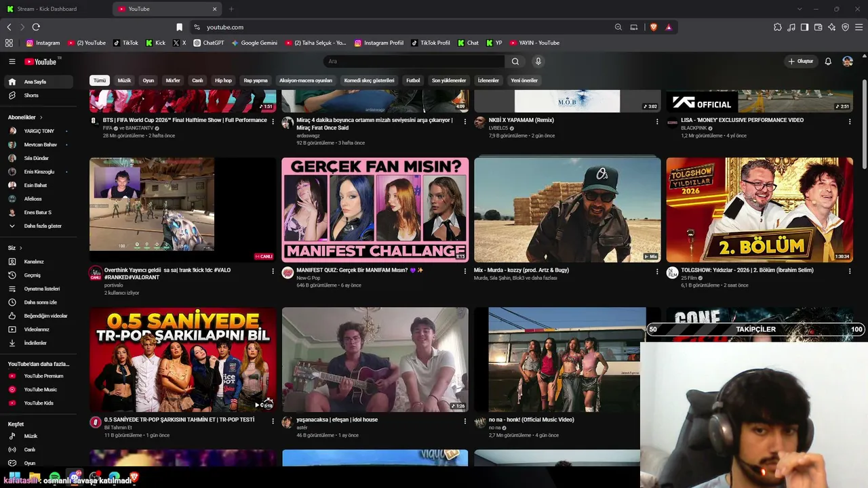The width and height of the screenshot is (868, 488).
Task: Reload the page in the browser
Action: coord(36,27)
